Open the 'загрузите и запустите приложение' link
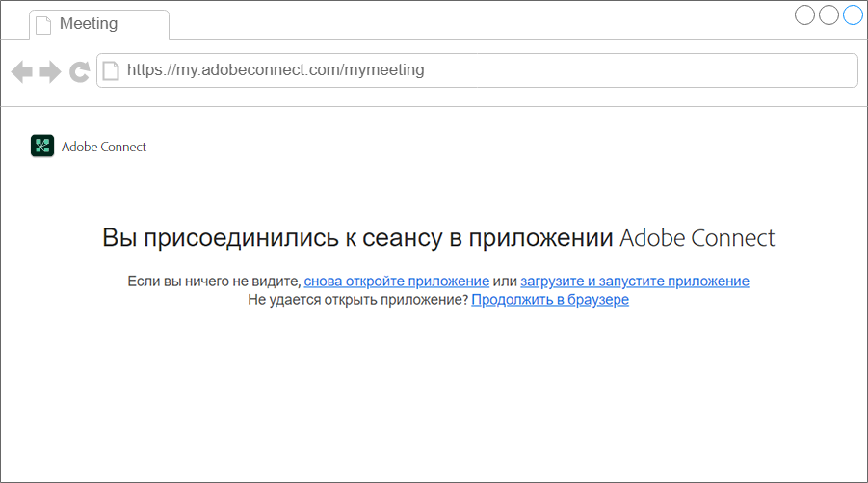The width and height of the screenshot is (868, 483). tap(635, 282)
